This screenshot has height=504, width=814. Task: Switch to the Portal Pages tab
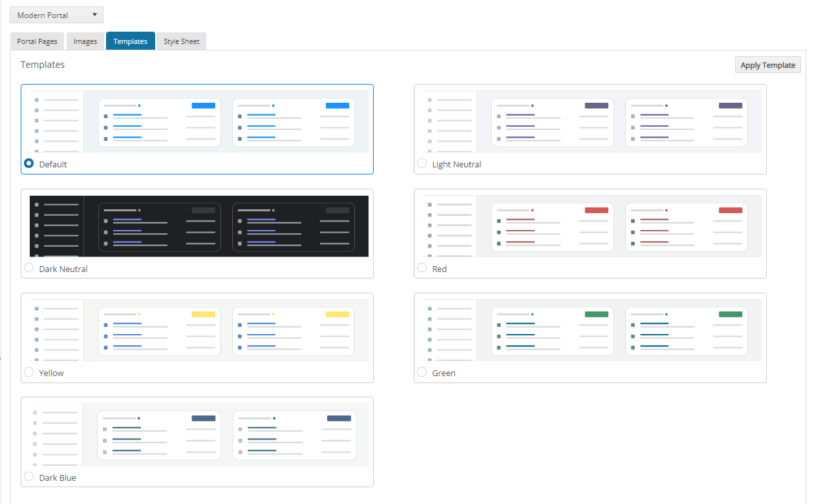37,41
